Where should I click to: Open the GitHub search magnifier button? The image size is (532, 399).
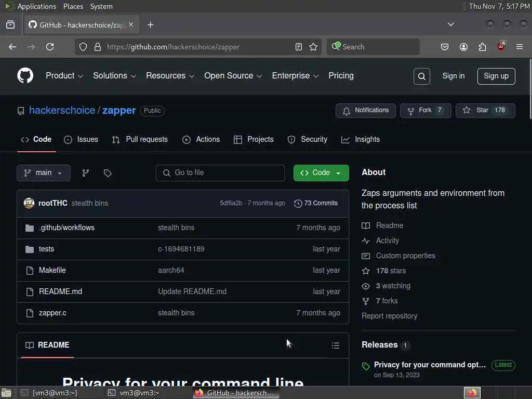(421, 76)
